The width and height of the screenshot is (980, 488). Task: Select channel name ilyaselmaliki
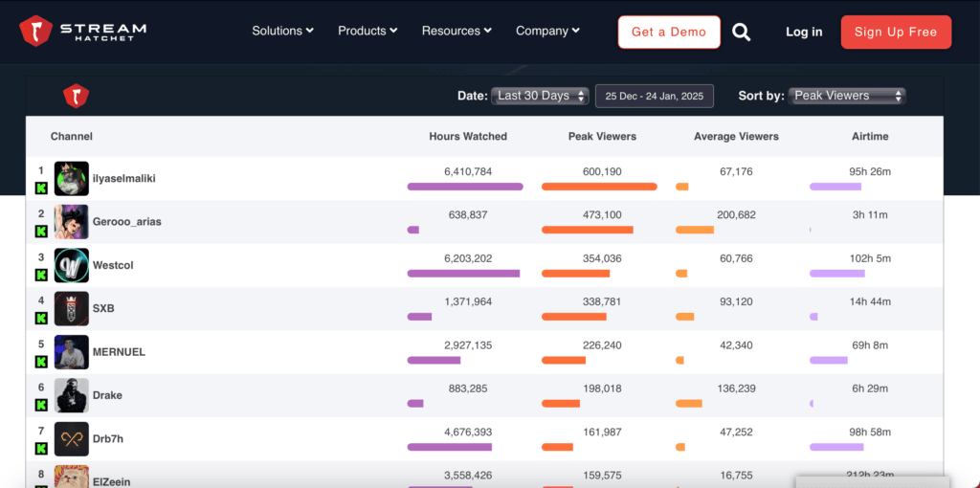point(123,178)
